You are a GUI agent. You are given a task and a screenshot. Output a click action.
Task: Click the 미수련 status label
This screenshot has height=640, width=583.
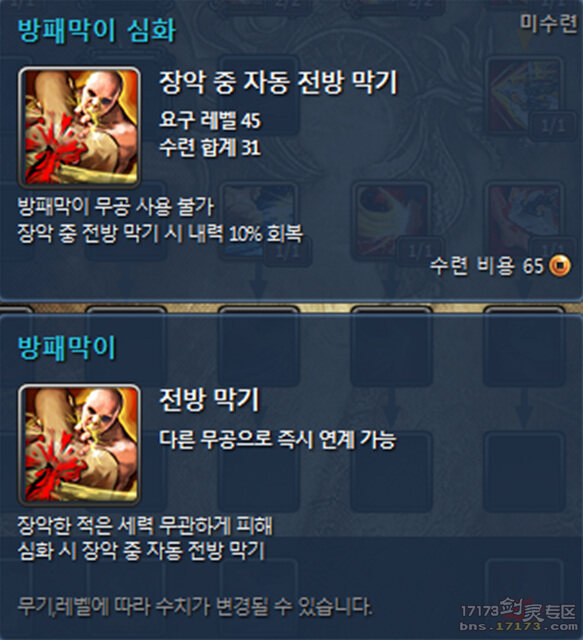[548, 24]
